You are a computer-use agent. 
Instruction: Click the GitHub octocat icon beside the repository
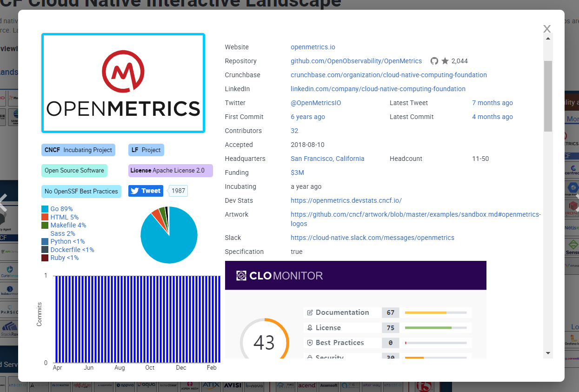(434, 61)
